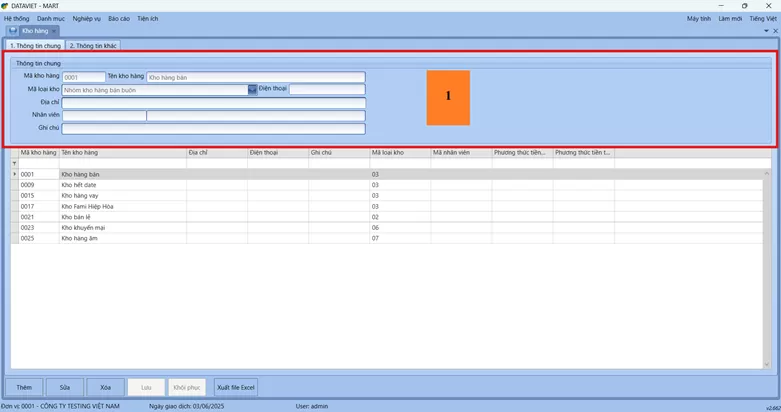781x412 pixels.
Task: Open the Báo cáo menu
Action: point(118,18)
